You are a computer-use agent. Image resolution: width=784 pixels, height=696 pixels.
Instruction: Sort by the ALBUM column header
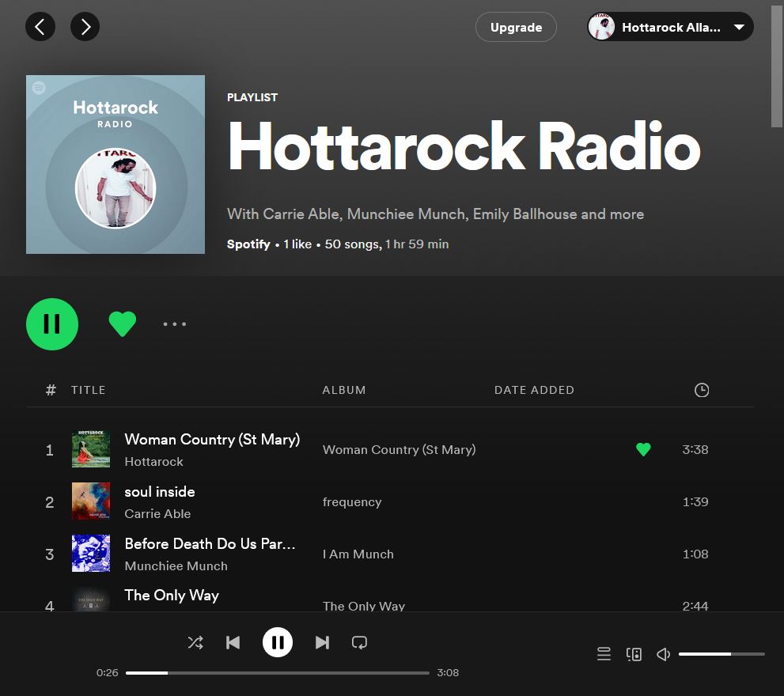(x=344, y=390)
